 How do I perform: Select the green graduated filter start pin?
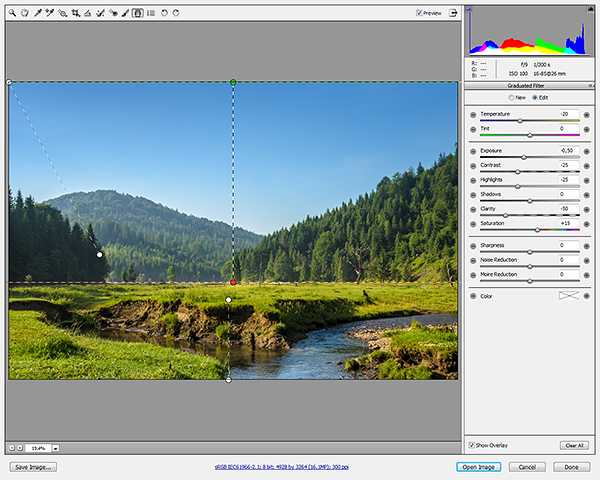pos(233,82)
